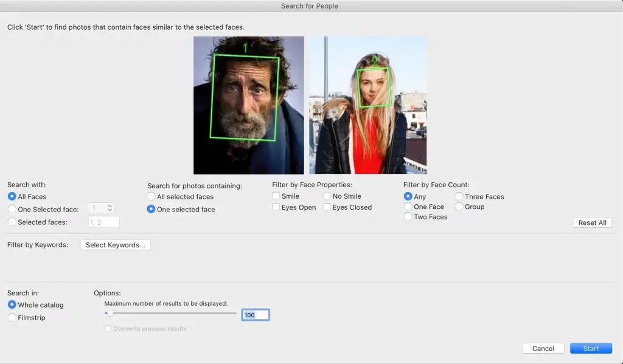Choose One Selected face search option
Viewport: 623px width, 364px height.
[12, 210]
